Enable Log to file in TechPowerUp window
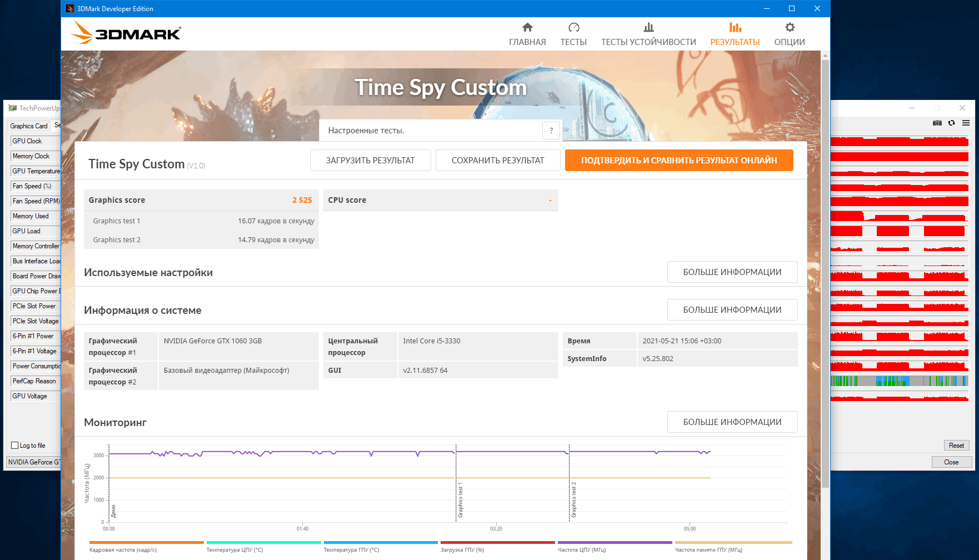 [15, 446]
